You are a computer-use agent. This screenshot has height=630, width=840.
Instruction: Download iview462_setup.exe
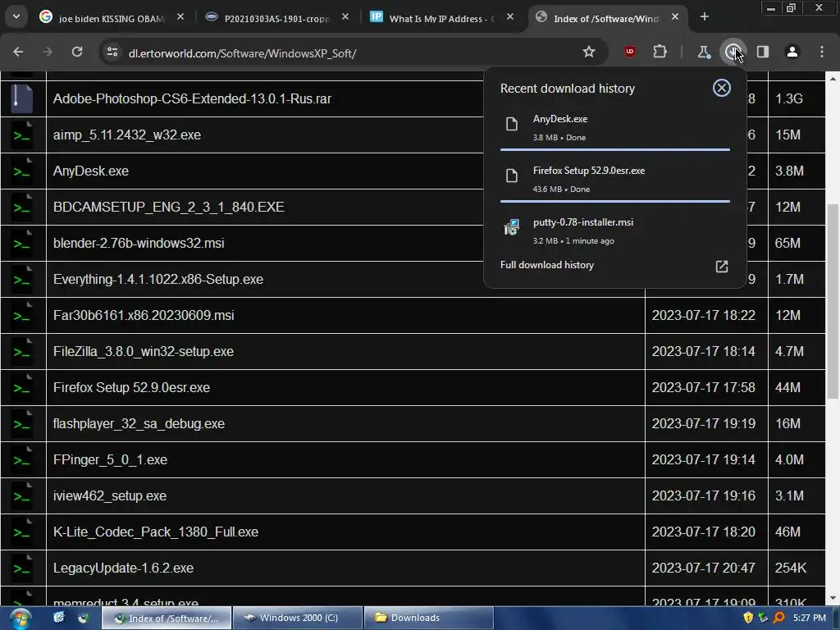click(110, 496)
